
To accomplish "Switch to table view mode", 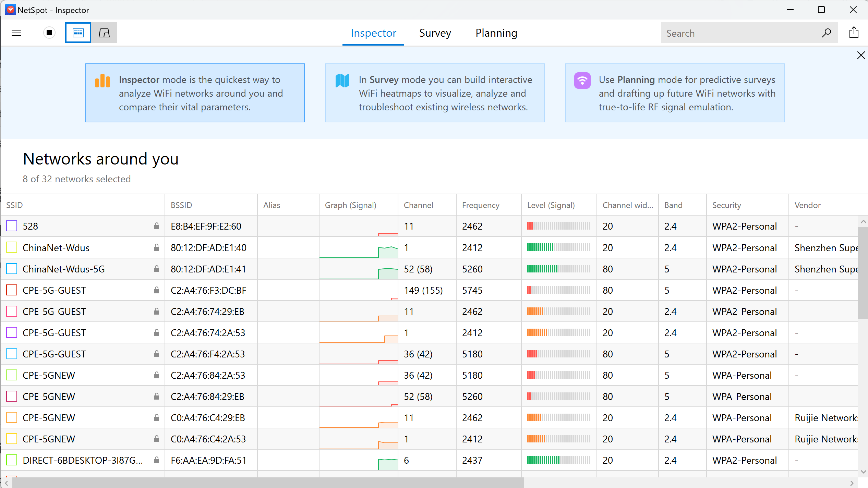I will [78, 33].
